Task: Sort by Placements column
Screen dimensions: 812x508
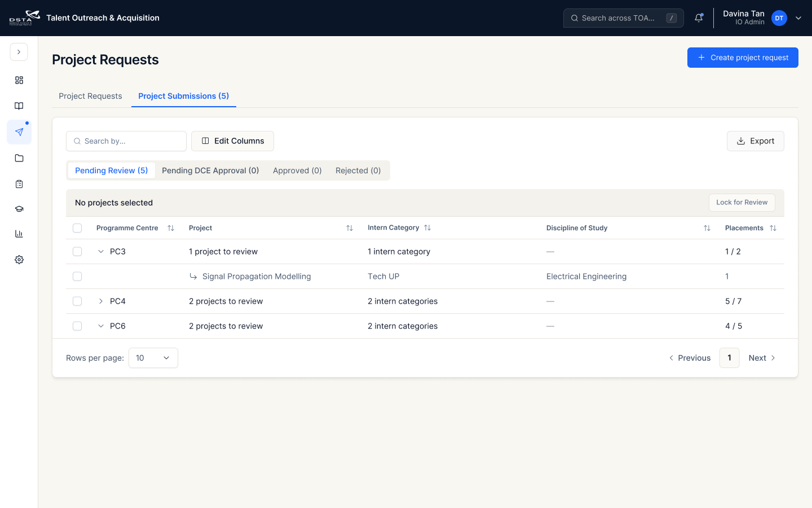Action: pyautogui.click(x=773, y=228)
